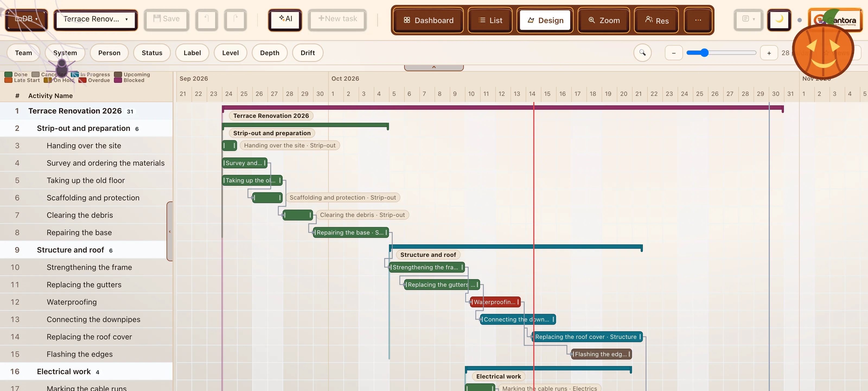The width and height of the screenshot is (868, 391).
Task: Toggle the System grouping chip
Action: (65, 53)
